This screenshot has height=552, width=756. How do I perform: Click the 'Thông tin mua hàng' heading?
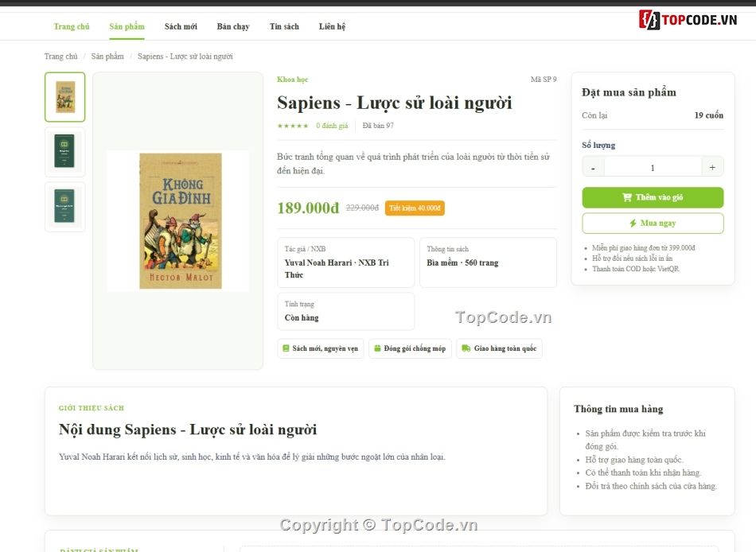point(618,409)
